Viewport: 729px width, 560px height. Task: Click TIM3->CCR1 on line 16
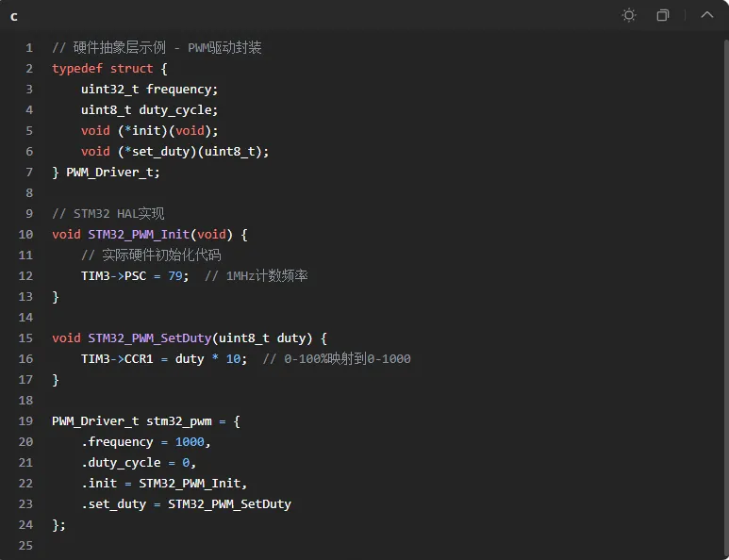pyautogui.click(x=117, y=359)
